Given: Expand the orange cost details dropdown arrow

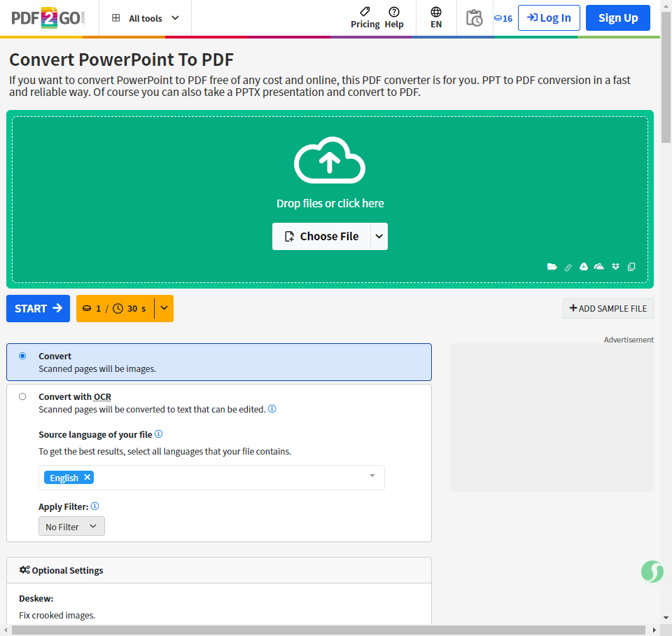Looking at the screenshot, I should click(164, 308).
